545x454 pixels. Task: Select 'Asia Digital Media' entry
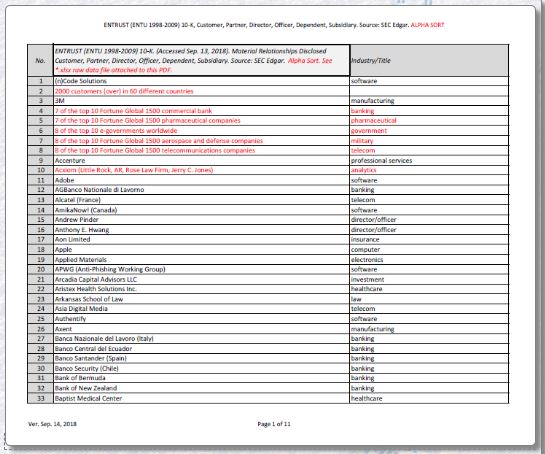click(81, 309)
